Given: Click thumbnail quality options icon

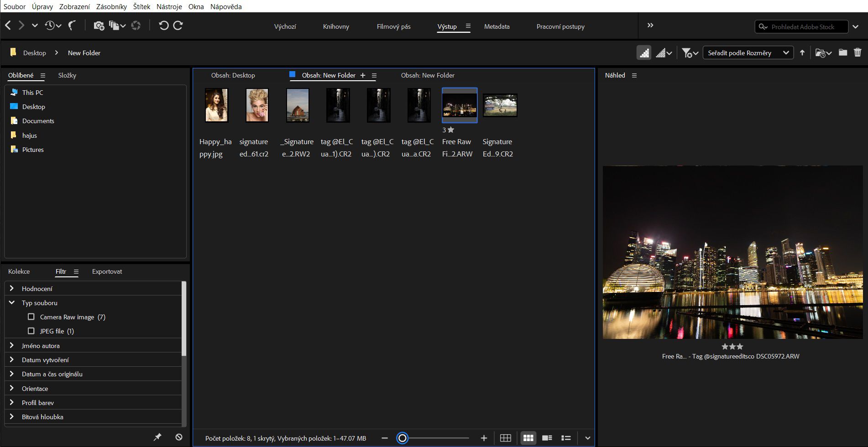Looking at the screenshot, I should tap(644, 53).
